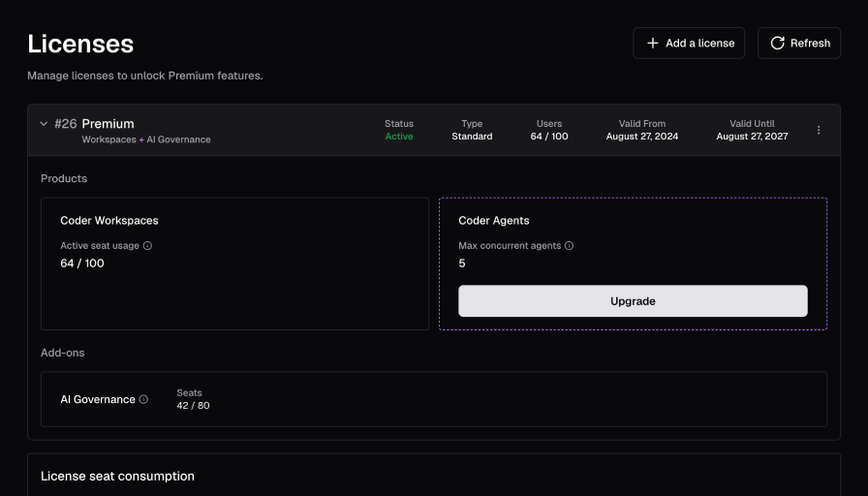Screen dimensions: 868x496
Task: Click the #26 Premium license title
Action: (94, 123)
